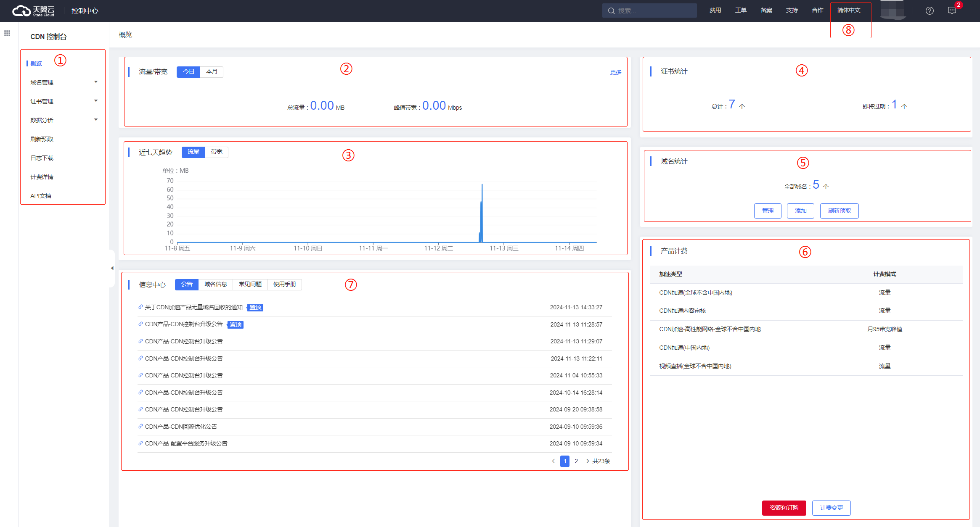Click the certificate total count 7
This screenshot has height=527, width=980.
pyautogui.click(x=732, y=104)
